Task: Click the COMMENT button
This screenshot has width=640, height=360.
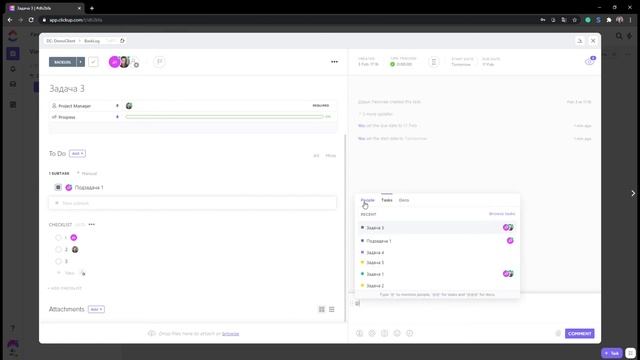Action: tap(580, 333)
